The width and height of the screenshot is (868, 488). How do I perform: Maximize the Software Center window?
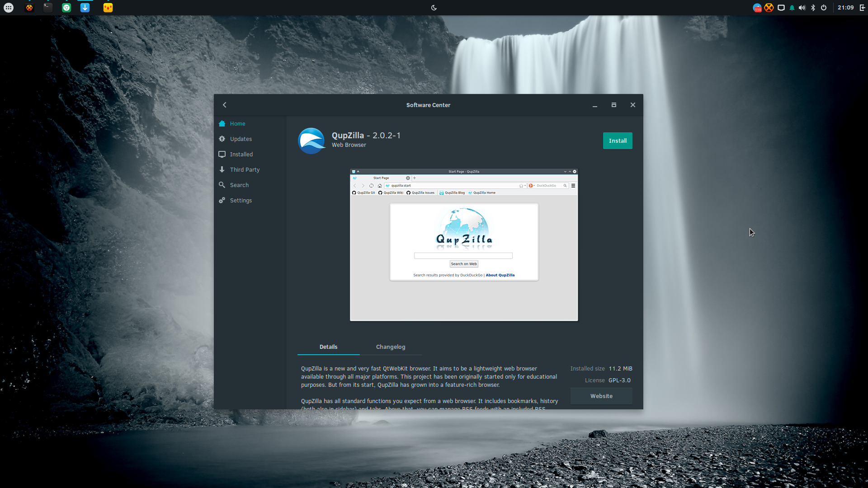[614, 105]
